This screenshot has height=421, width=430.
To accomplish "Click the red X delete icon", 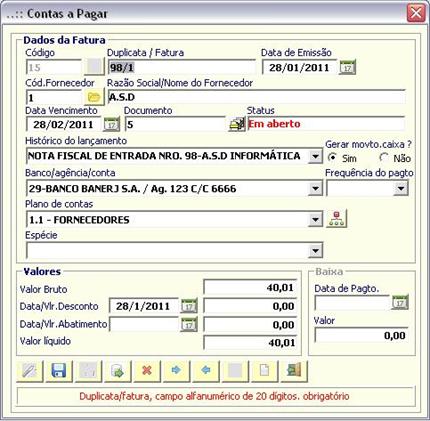I will 147,370.
